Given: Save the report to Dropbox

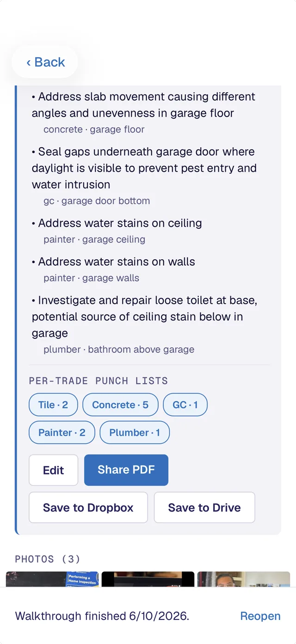Looking at the screenshot, I should pos(88,507).
